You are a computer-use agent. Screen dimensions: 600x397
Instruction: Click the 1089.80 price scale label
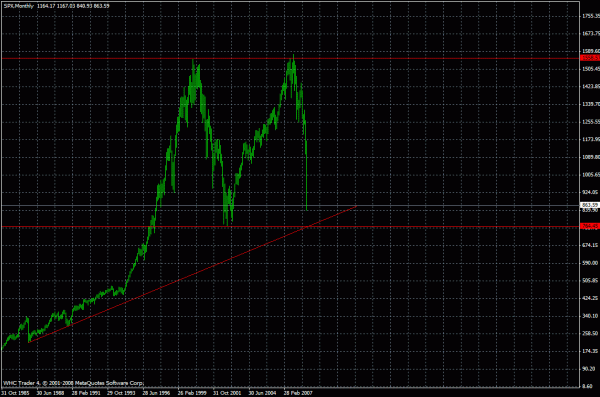(590, 157)
